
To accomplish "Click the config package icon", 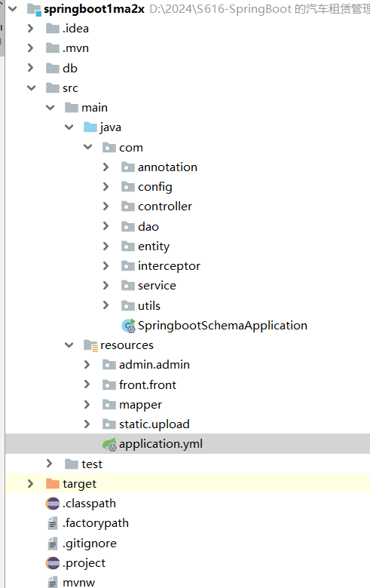I will pos(128,186).
